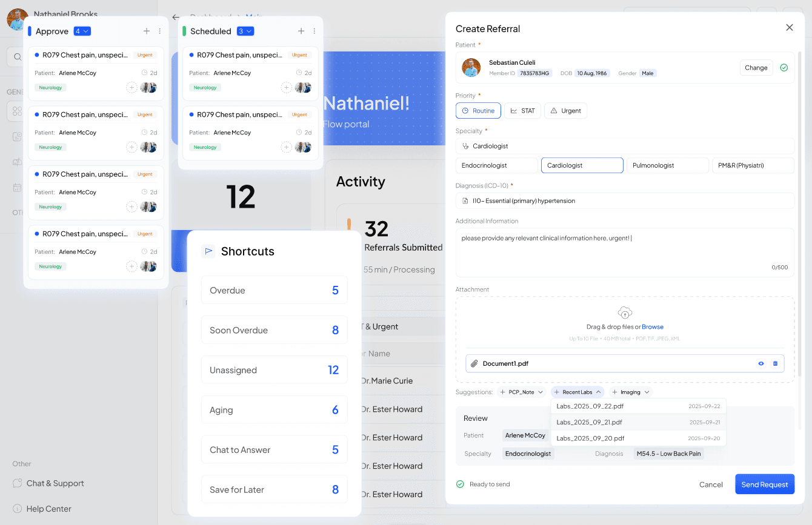The width and height of the screenshot is (812, 525).
Task: Choose the Urgent priority option
Action: tap(565, 111)
